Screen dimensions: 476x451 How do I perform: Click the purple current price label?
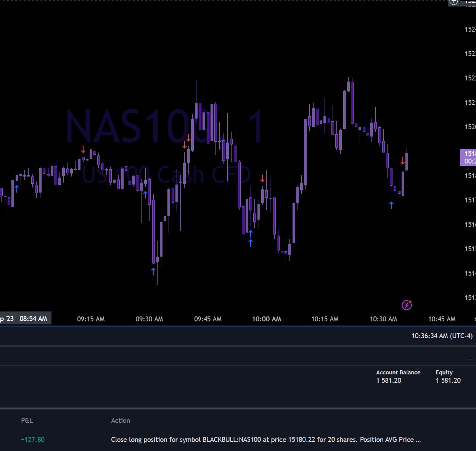(x=468, y=157)
